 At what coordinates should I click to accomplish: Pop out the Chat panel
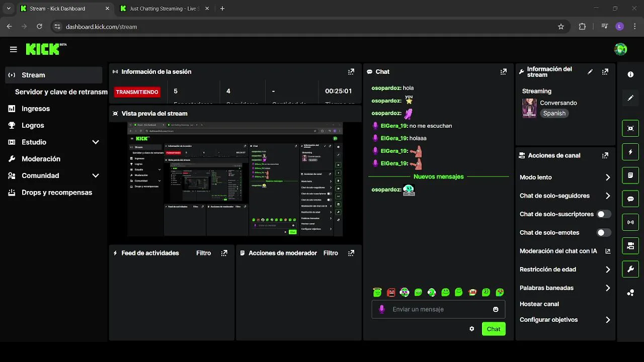503,72
